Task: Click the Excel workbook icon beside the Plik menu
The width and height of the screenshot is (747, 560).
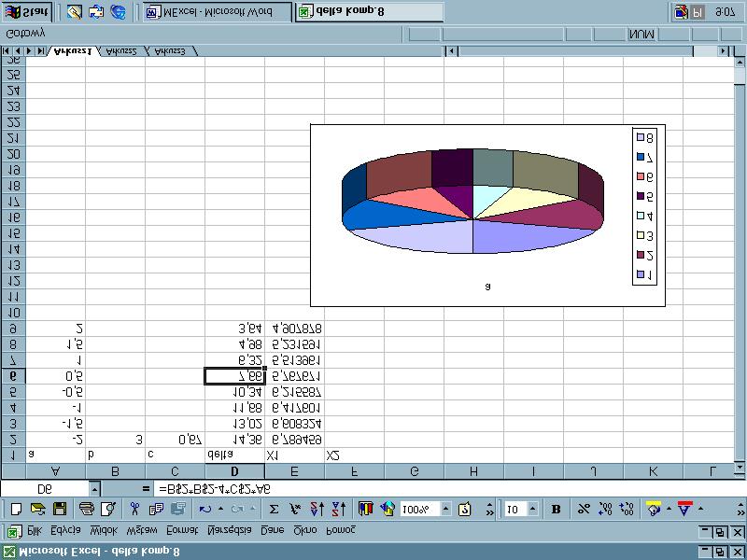Action: (x=14, y=531)
